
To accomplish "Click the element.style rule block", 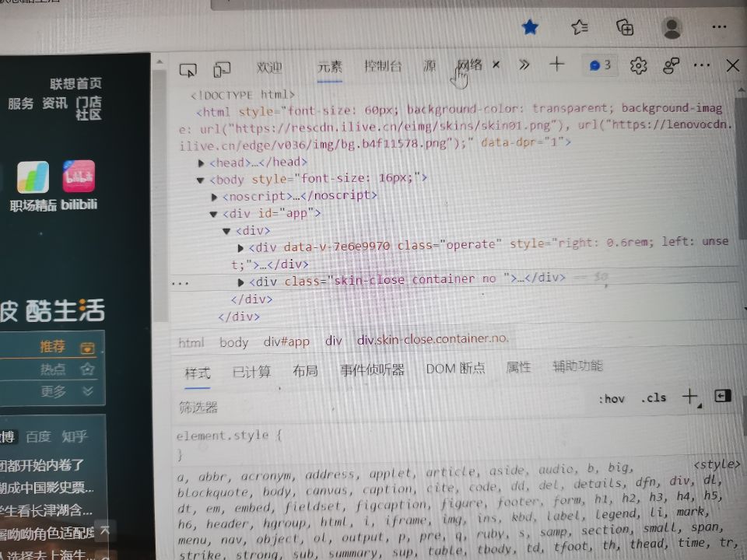I will coord(229,444).
